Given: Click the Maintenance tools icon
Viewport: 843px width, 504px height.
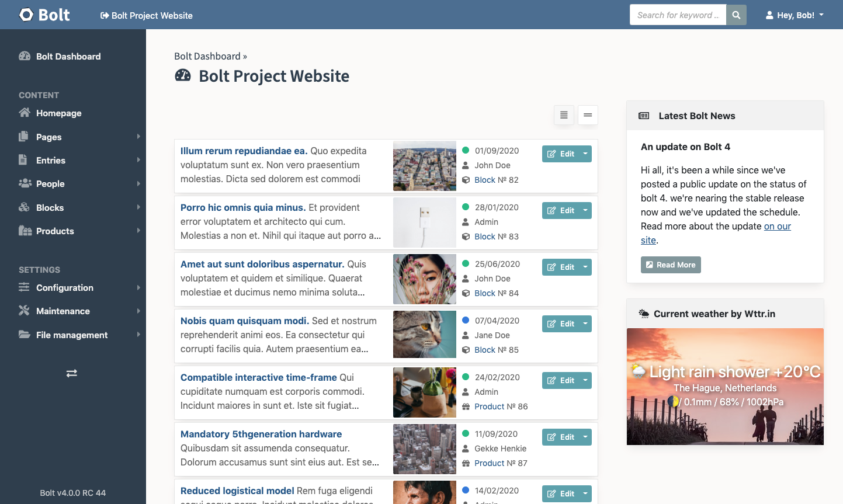Looking at the screenshot, I should 24,311.
